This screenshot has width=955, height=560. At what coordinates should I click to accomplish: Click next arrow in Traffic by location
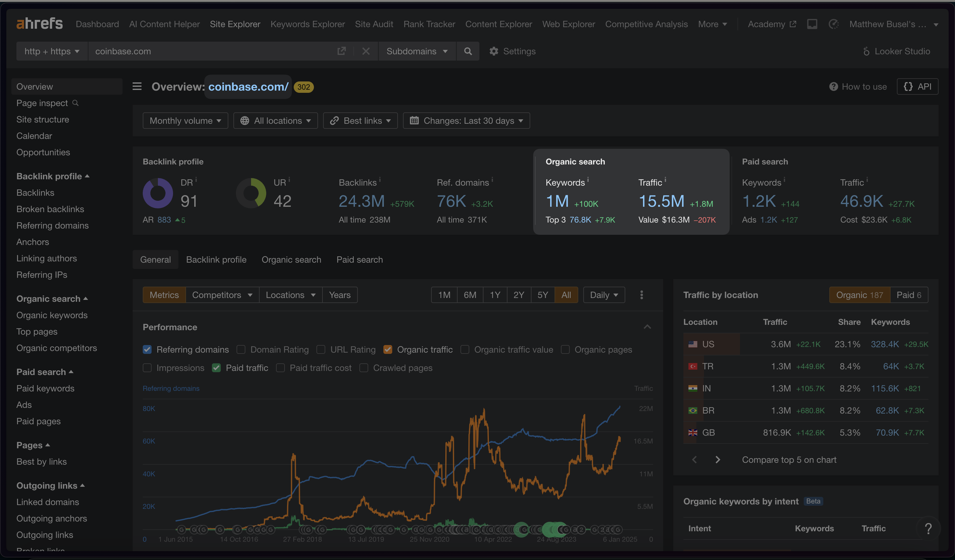pos(718,460)
